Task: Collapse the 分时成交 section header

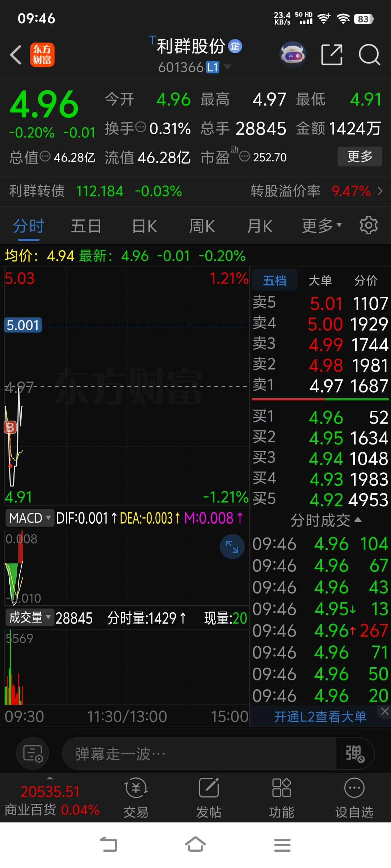Action: 326,520
